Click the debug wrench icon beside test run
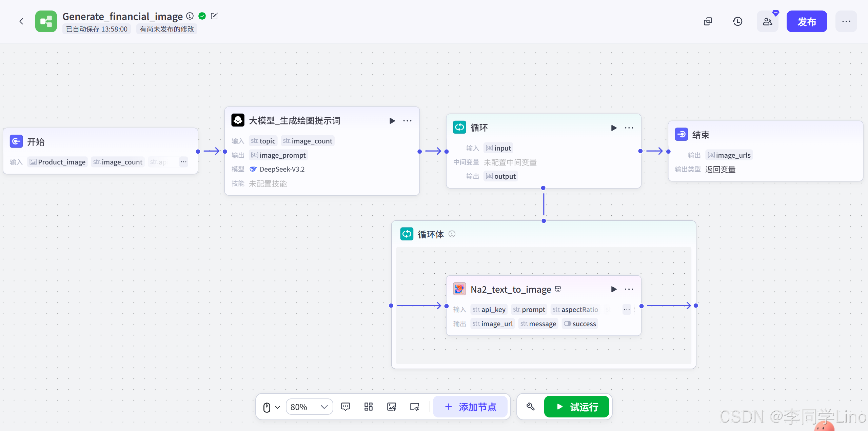 click(x=531, y=407)
